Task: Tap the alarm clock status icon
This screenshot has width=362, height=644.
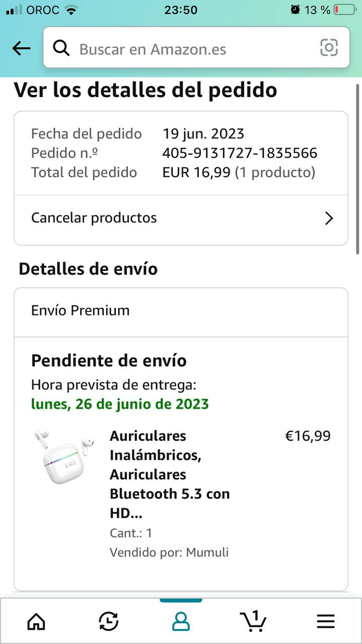Action: [295, 10]
